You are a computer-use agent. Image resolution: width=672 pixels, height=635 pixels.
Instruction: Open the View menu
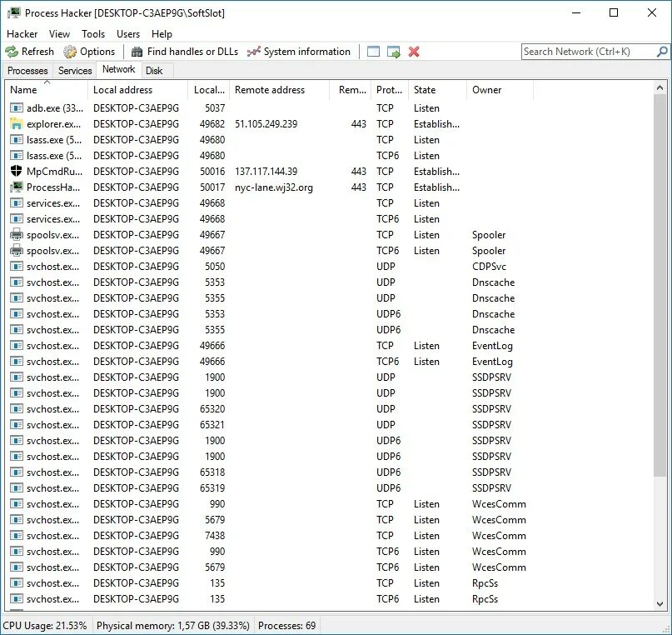59,34
